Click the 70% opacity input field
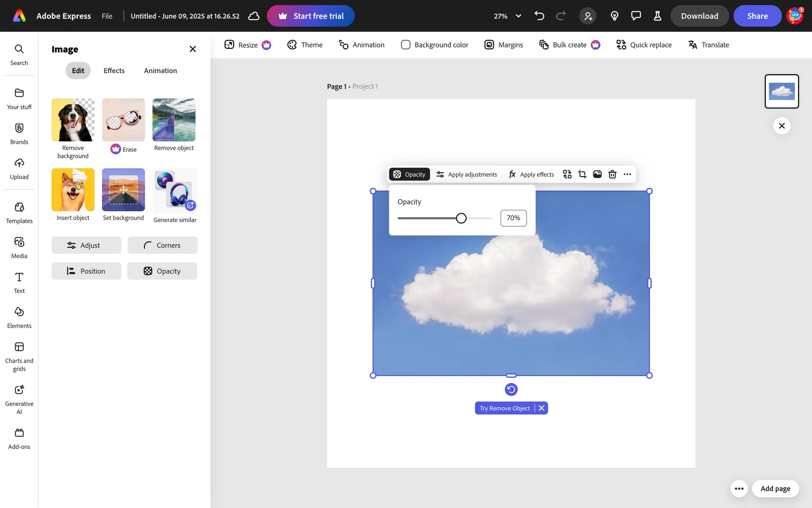812x508 pixels. point(513,218)
